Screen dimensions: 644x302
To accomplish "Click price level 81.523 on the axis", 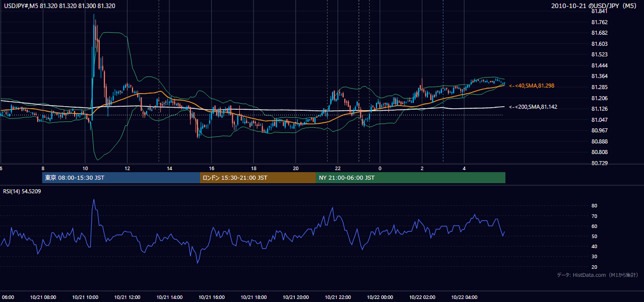I will [x=600, y=54].
